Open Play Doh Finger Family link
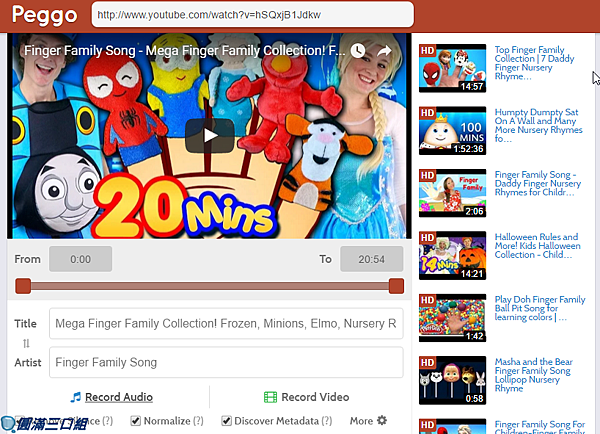Screen dimensions: 600x434 pos(540,308)
